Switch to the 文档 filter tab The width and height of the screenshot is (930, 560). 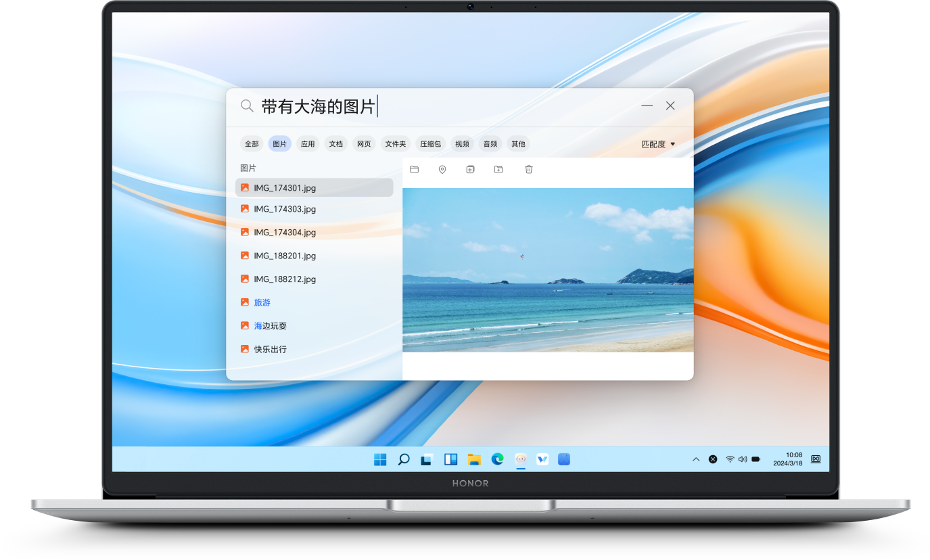click(x=335, y=143)
